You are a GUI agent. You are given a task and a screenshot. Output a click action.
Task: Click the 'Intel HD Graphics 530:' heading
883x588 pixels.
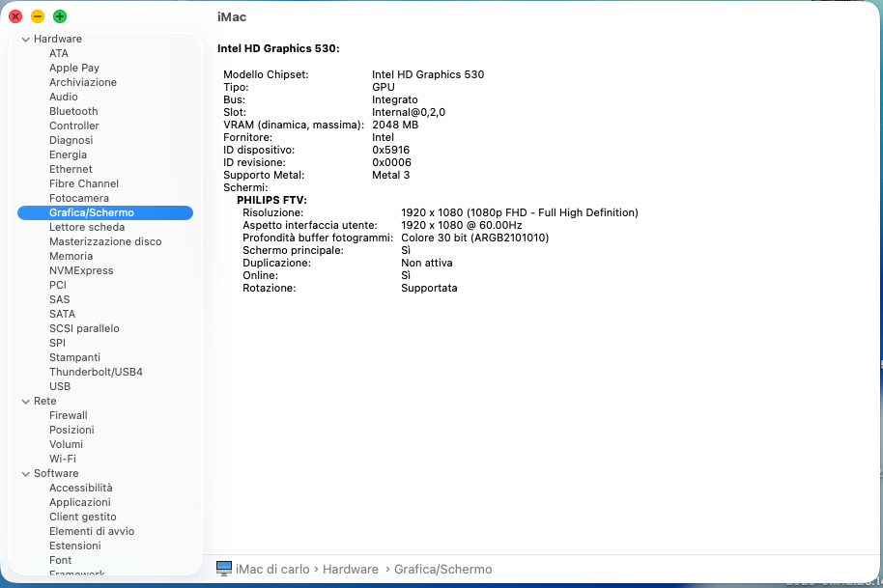[x=279, y=48]
